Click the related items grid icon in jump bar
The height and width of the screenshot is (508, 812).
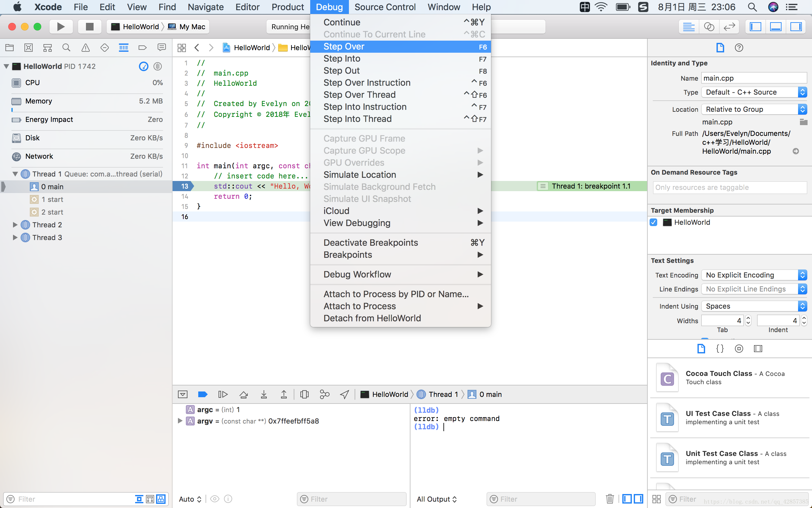tap(181, 48)
